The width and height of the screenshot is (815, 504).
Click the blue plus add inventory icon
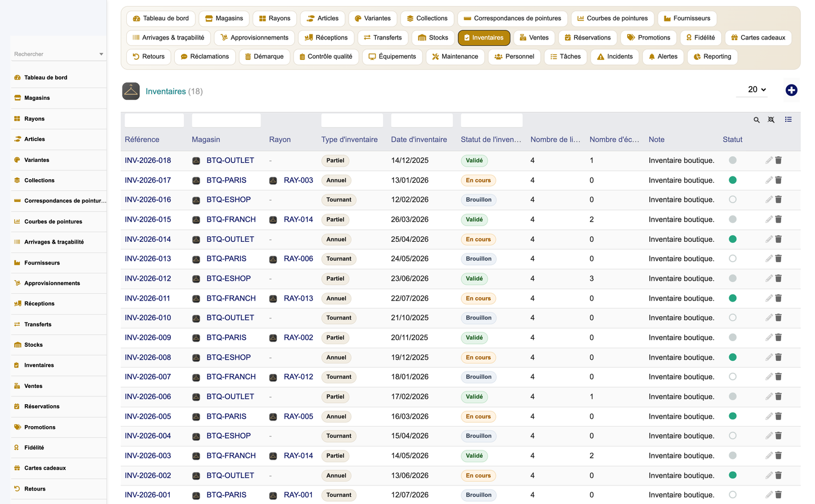(791, 90)
